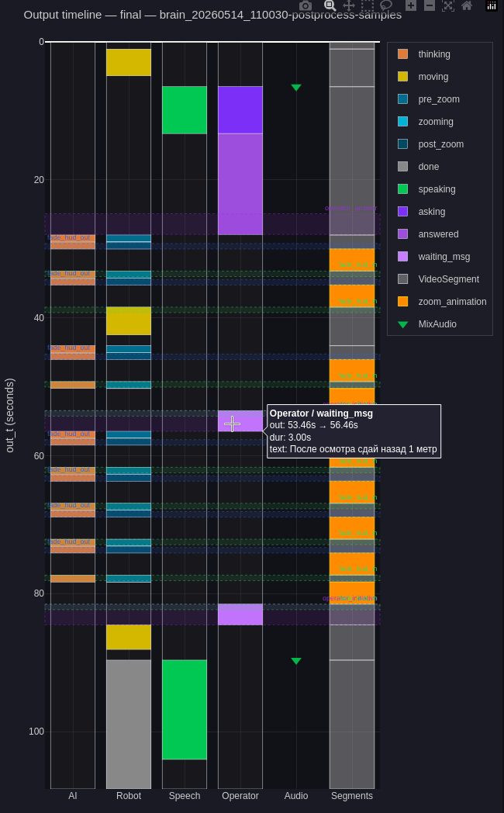Screen dimensions: 504x813
Task: Select the first green speaking bar in Speech column
Action: click(x=185, y=110)
